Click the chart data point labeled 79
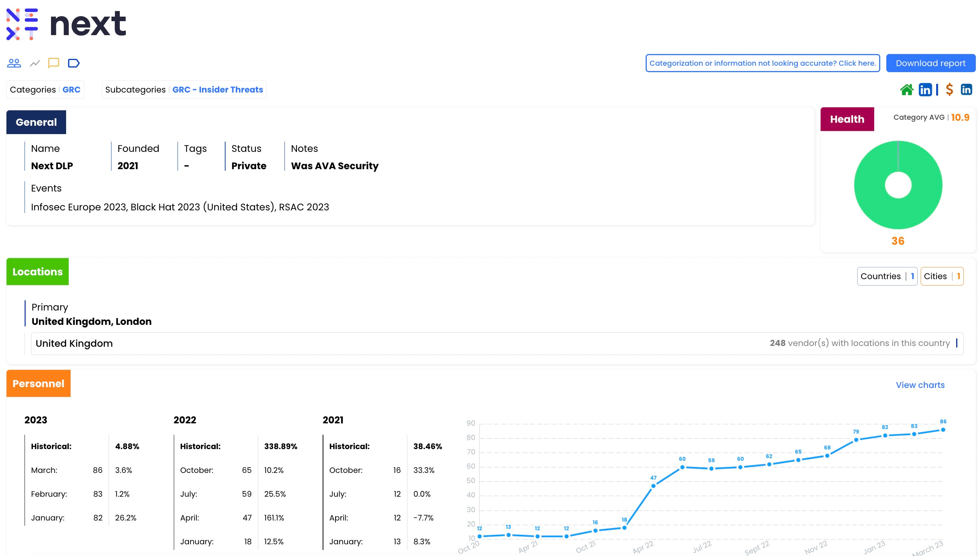This screenshot has height=556, width=980. [856, 440]
